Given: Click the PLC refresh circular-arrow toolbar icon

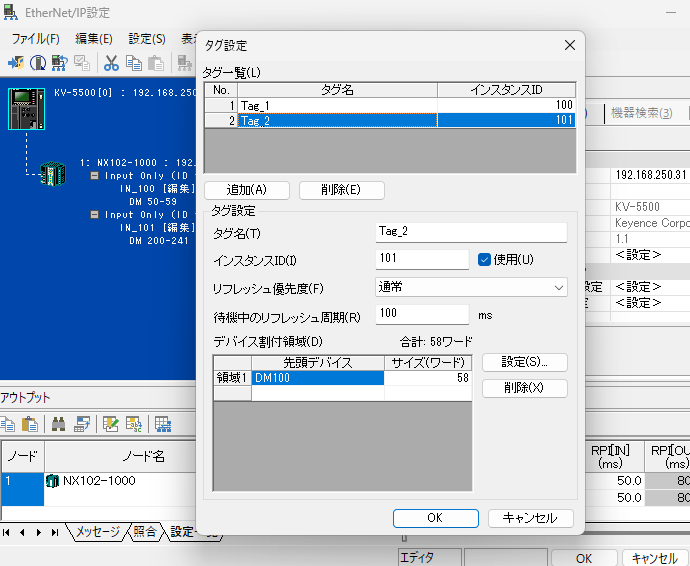Looking at the screenshot, I should 60,63.
